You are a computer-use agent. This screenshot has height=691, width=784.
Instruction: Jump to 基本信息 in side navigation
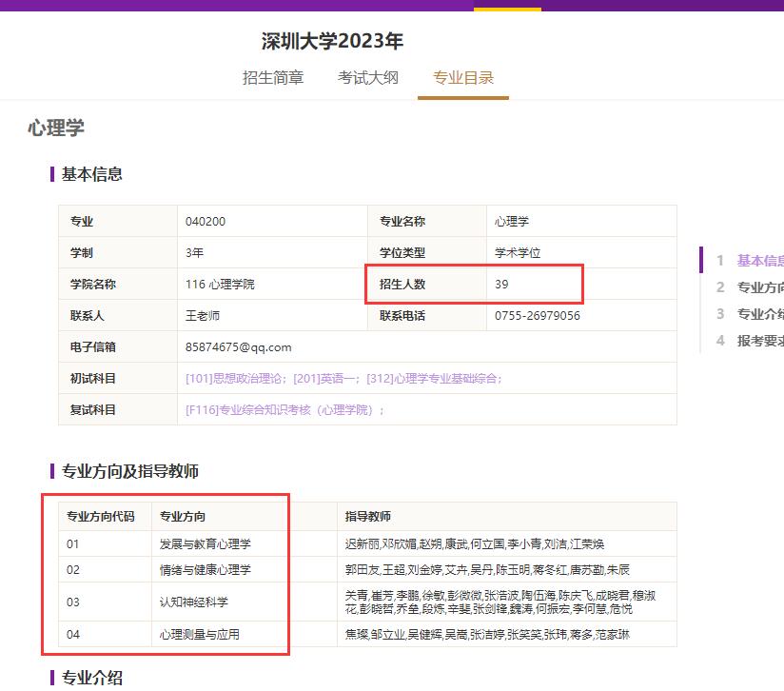pyautogui.click(x=760, y=261)
